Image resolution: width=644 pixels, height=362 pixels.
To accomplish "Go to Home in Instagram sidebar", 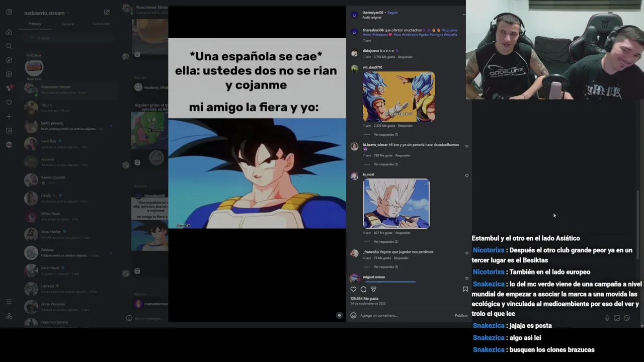I will [x=9, y=32].
